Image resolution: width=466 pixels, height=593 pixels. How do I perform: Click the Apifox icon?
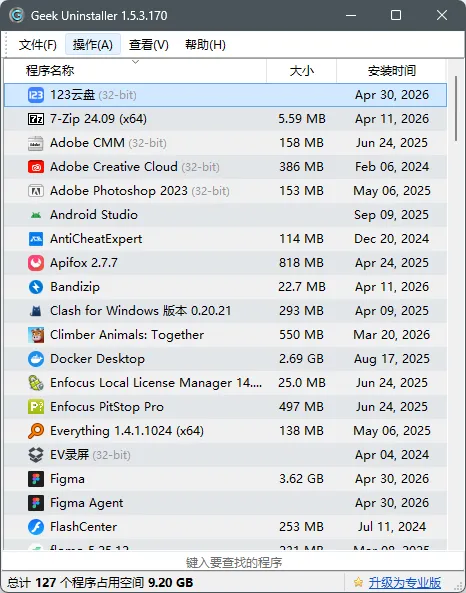(36, 263)
